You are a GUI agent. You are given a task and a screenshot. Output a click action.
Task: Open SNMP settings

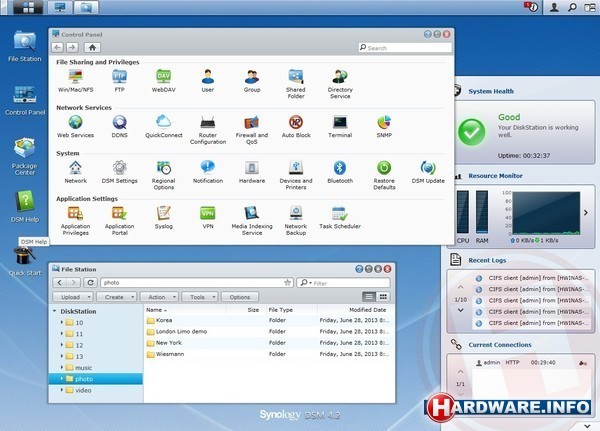point(384,126)
